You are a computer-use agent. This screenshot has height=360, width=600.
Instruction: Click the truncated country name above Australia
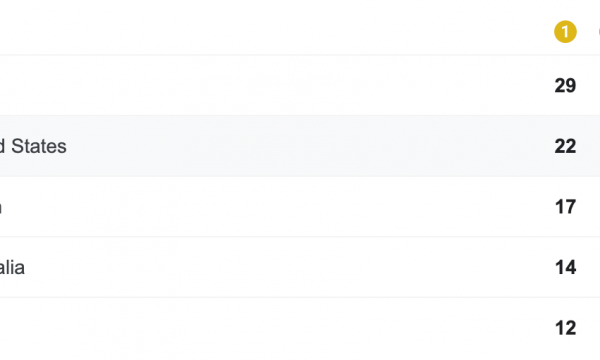pyautogui.click(x=1, y=208)
